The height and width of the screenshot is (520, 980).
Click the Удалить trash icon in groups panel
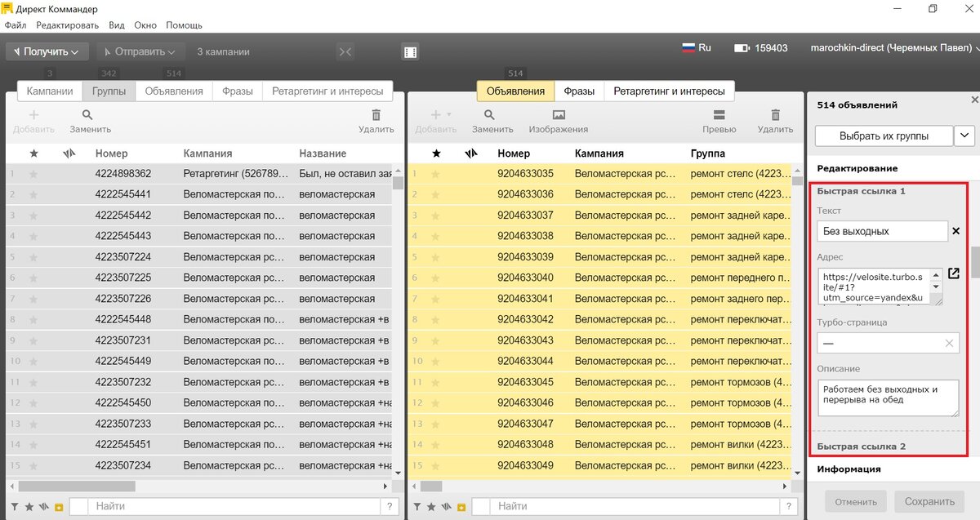coord(376,115)
